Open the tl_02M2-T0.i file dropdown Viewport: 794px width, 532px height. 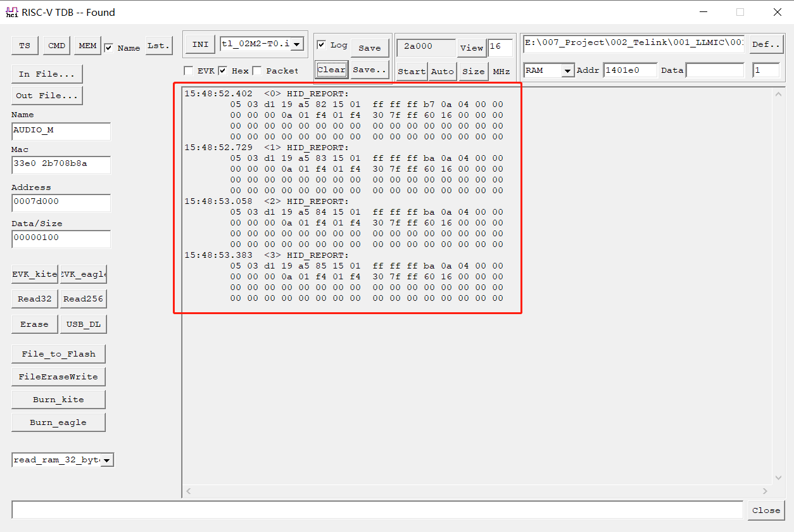click(x=298, y=44)
